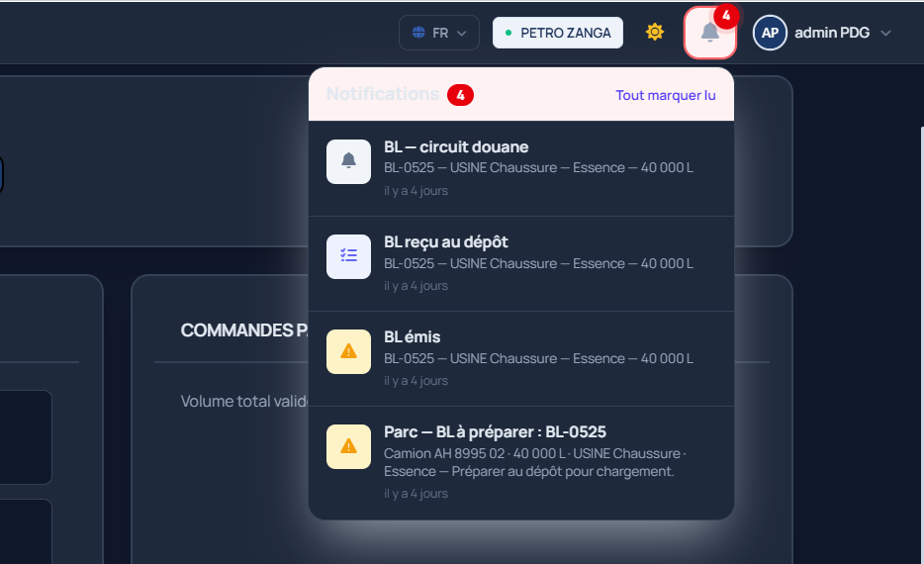Click the chevron beside FR
The image size is (924, 564).
click(x=461, y=33)
